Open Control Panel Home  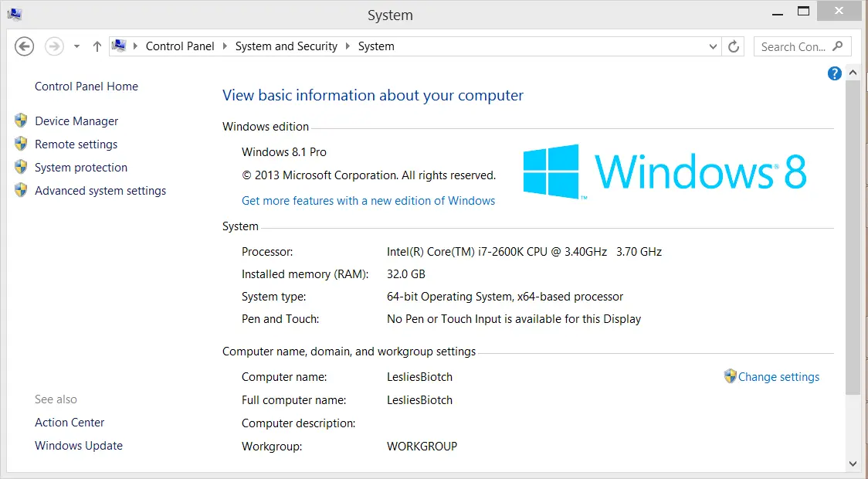click(x=86, y=87)
